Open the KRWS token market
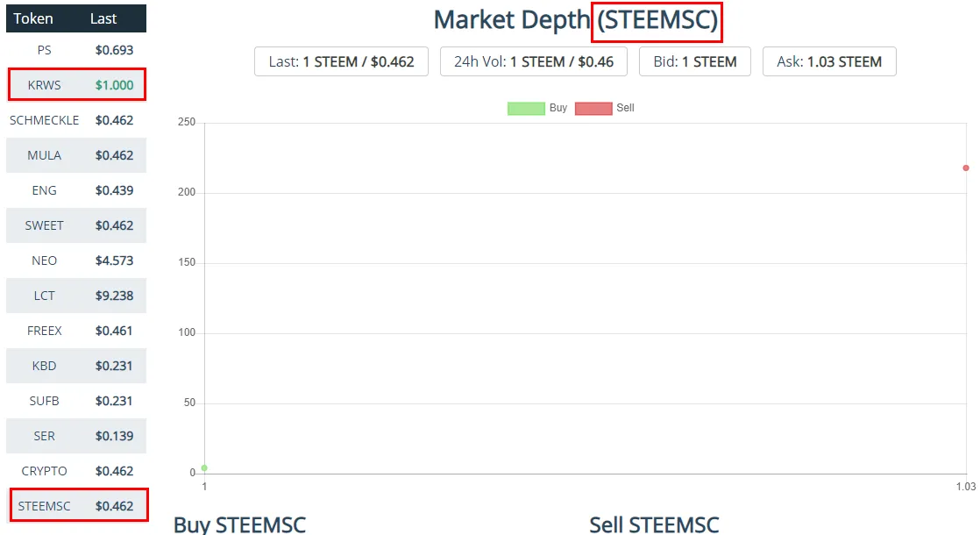This screenshot has width=980, height=535. click(75, 85)
